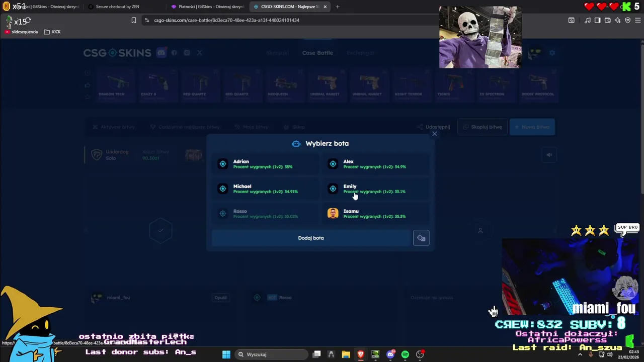Click the random bot dice icon
The width and height of the screenshot is (644, 362).
421,238
